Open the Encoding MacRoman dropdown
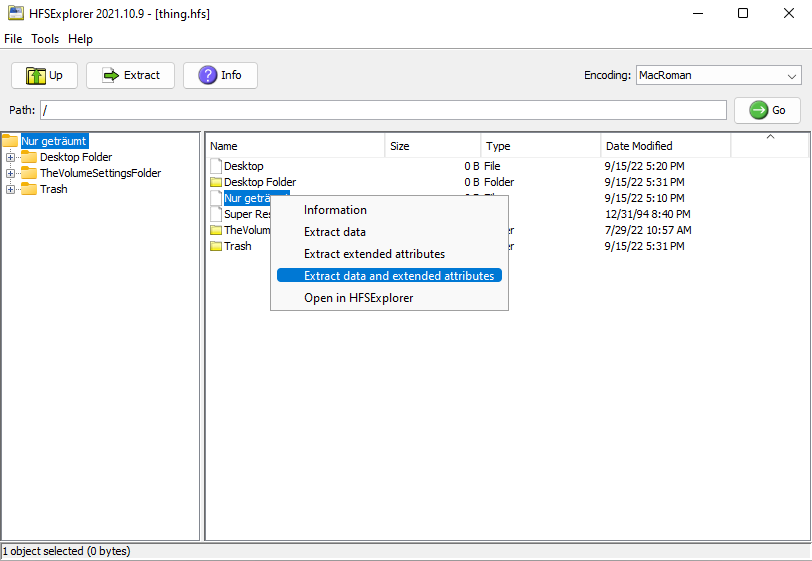The image size is (812, 561). [718, 75]
